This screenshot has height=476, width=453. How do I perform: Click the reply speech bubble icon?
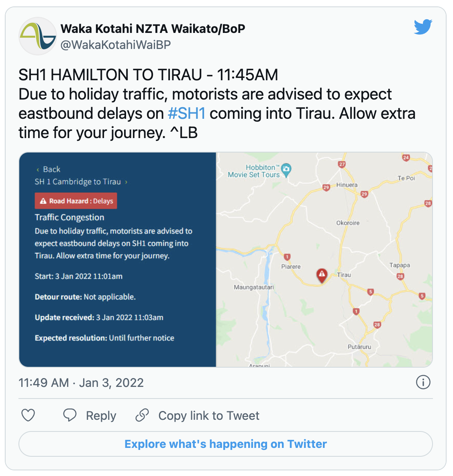click(70, 415)
